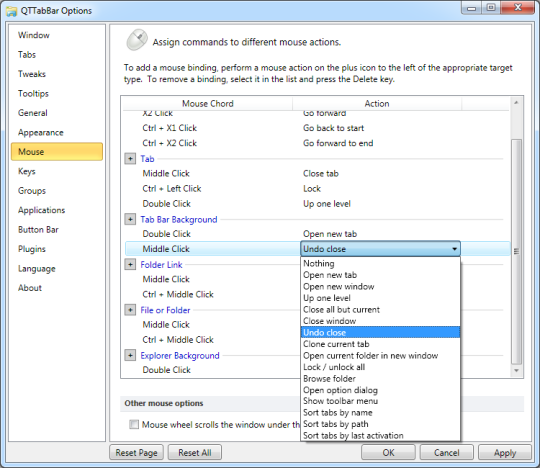Click the Reset All button

195,453
